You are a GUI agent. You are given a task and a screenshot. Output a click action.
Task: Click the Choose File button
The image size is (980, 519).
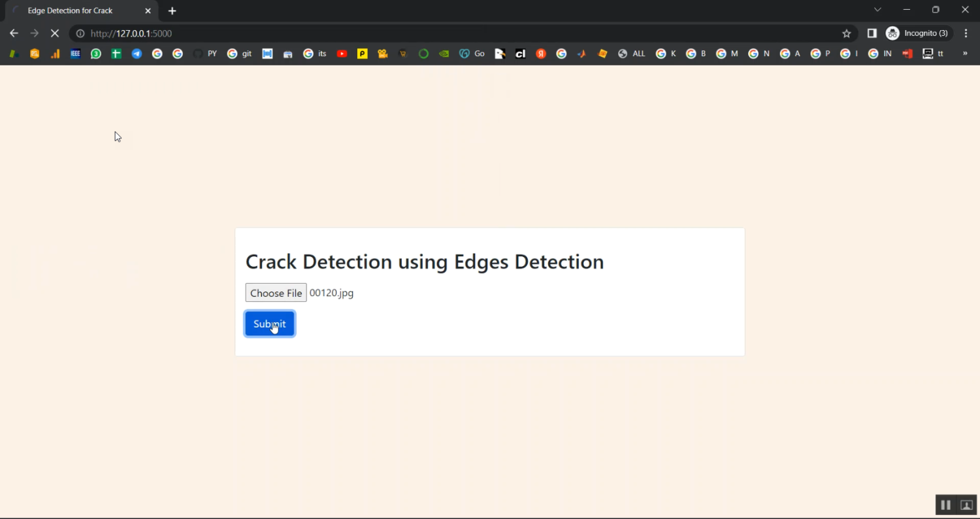pos(276,293)
